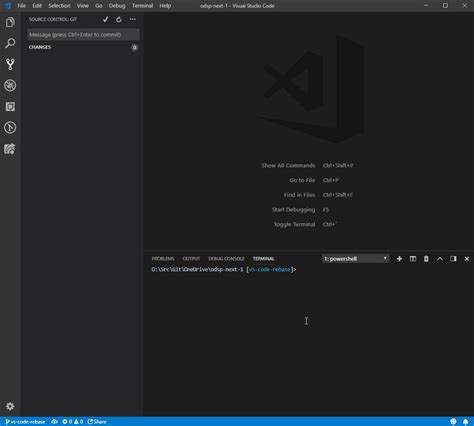Select the Source Control activity bar icon
Viewport: 474px width, 426px height.
[x=10, y=64]
